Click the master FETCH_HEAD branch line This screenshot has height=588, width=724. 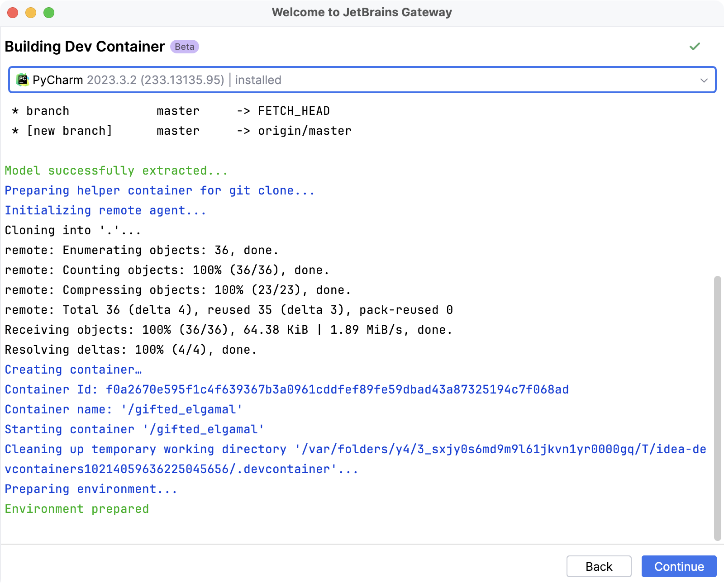tap(172, 111)
